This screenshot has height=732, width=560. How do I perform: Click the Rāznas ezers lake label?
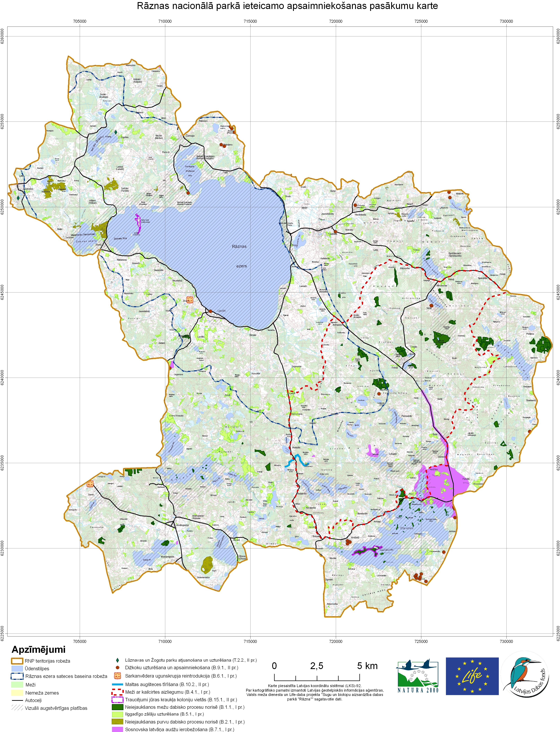click(239, 247)
